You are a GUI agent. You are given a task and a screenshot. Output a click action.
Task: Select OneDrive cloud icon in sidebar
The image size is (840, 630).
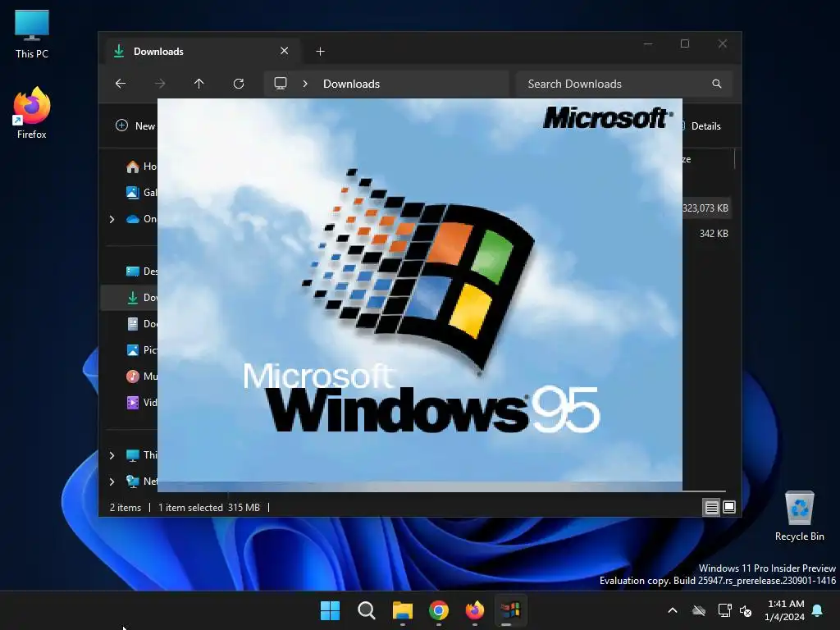point(132,218)
